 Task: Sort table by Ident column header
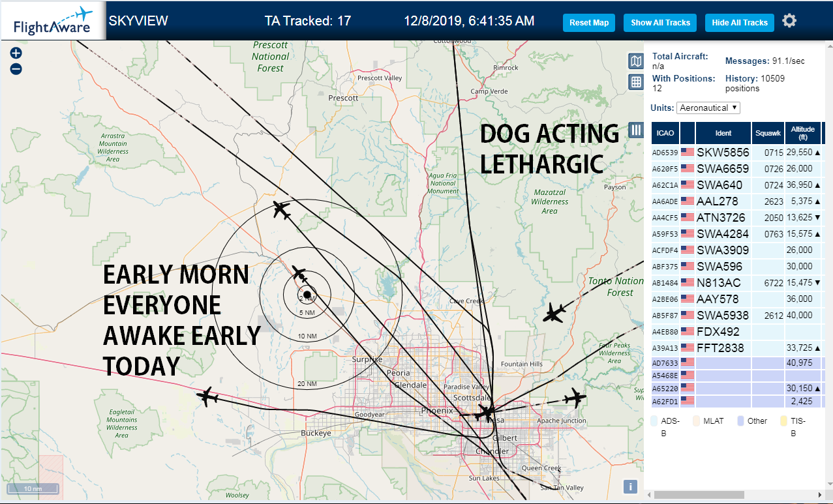[723, 133]
